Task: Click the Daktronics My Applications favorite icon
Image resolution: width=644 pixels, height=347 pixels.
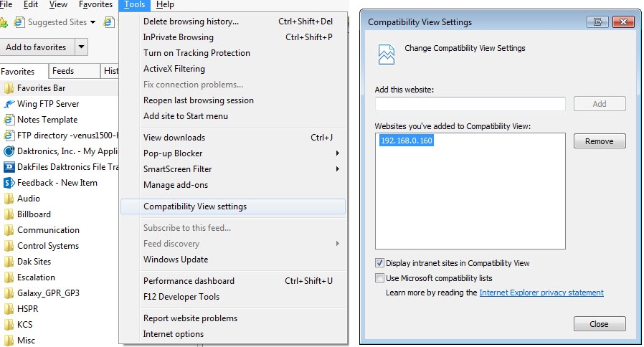Action: coord(9,151)
